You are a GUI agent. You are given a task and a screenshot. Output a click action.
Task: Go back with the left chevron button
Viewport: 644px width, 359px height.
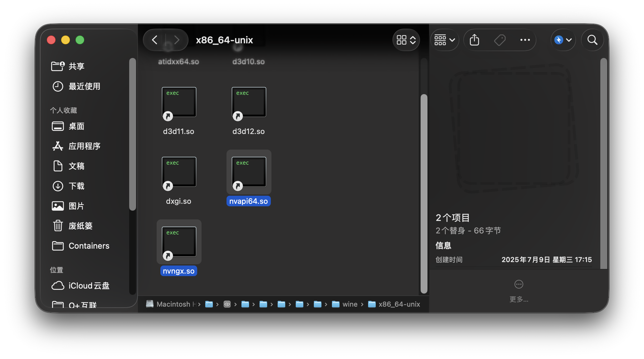coord(155,40)
